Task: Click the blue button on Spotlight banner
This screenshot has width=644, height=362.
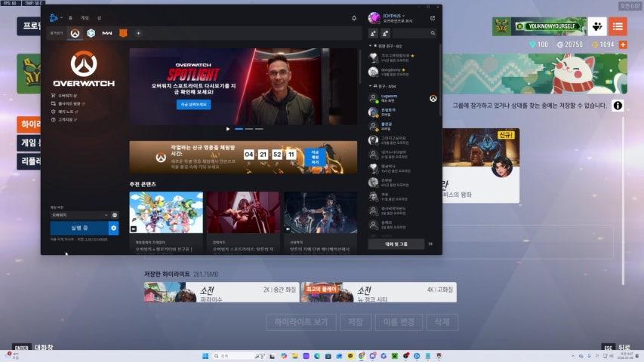Action: click(194, 105)
